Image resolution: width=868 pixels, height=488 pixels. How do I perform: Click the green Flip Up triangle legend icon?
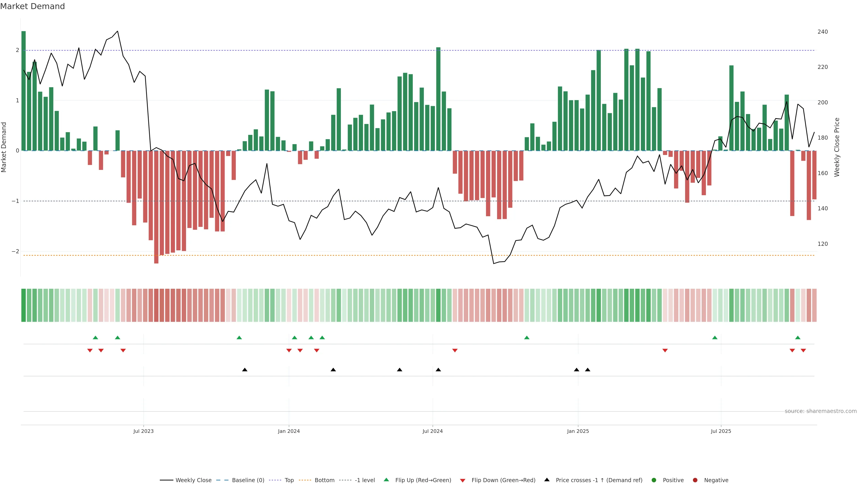click(386, 480)
